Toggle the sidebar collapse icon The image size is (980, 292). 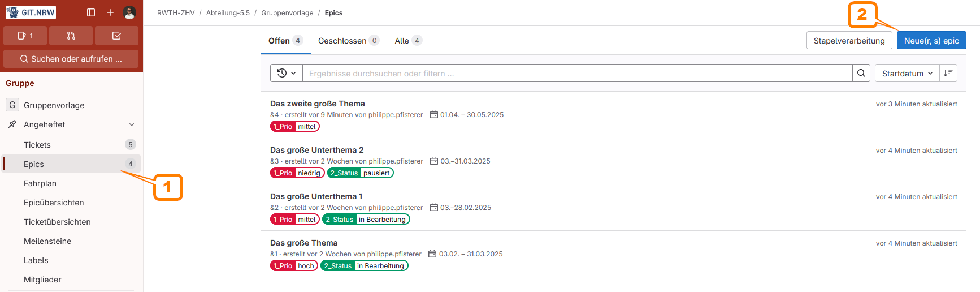pyautogui.click(x=91, y=12)
